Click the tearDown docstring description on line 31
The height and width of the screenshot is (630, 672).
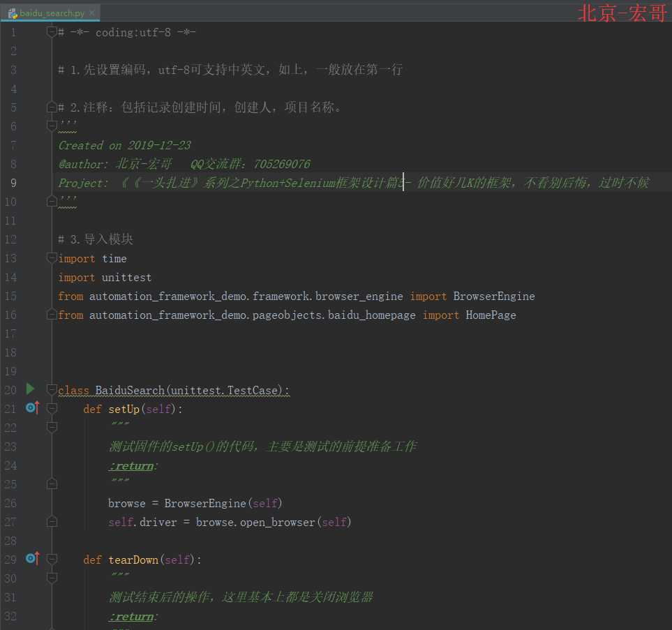241,597
